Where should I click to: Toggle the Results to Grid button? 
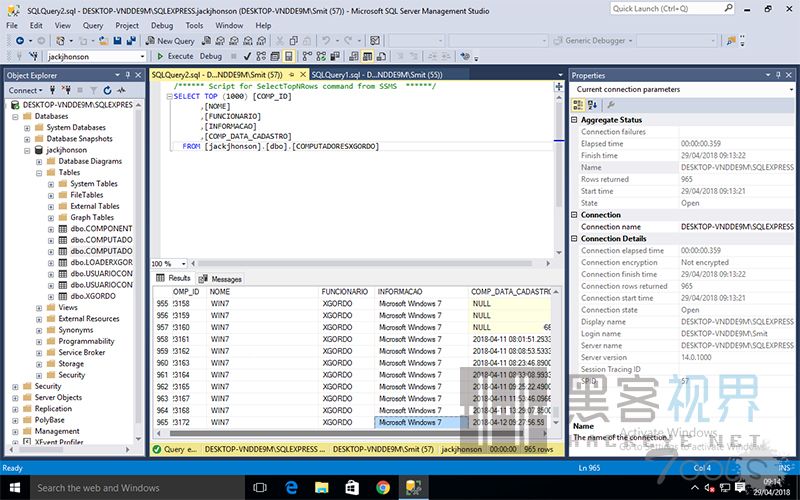click(x=367, y=56)
